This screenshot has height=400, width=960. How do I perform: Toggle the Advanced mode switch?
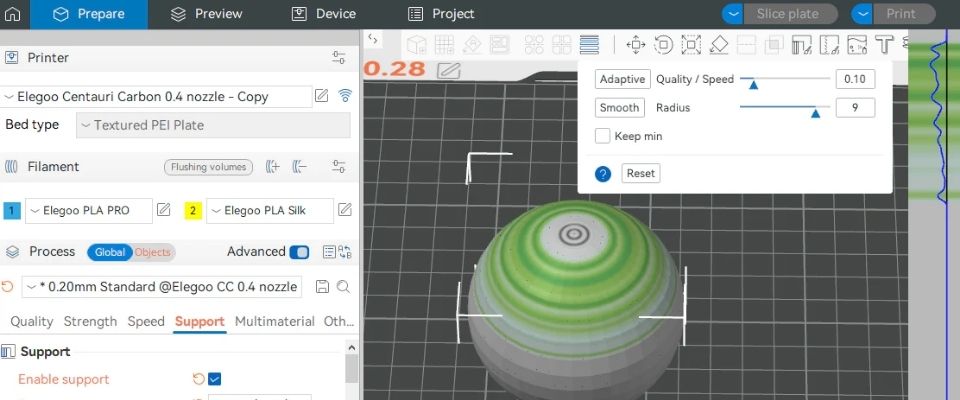coord(299,252)
